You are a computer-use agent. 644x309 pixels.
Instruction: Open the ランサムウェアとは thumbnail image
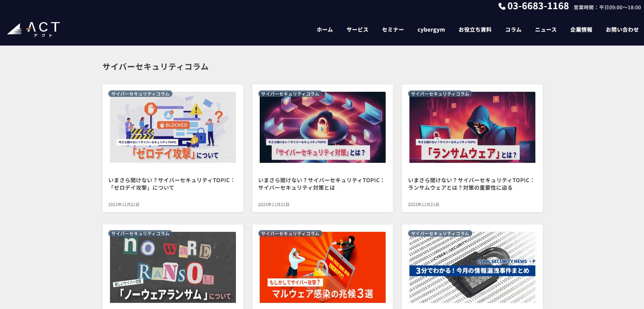(472, 127)
